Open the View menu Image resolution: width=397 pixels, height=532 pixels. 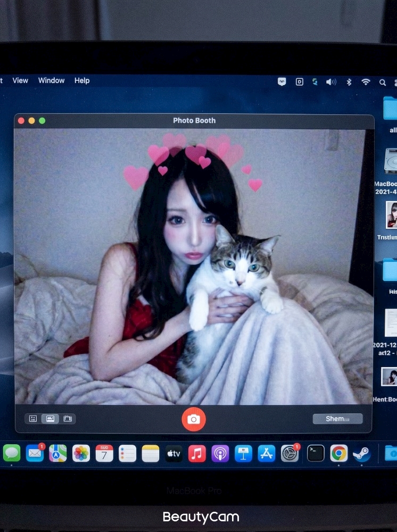(x=20, y=80)
